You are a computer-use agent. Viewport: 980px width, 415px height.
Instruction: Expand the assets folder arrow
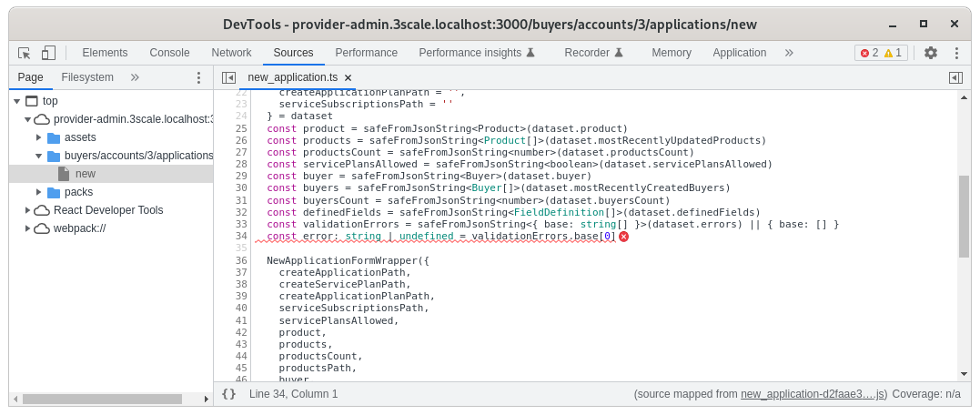[39, 137]
